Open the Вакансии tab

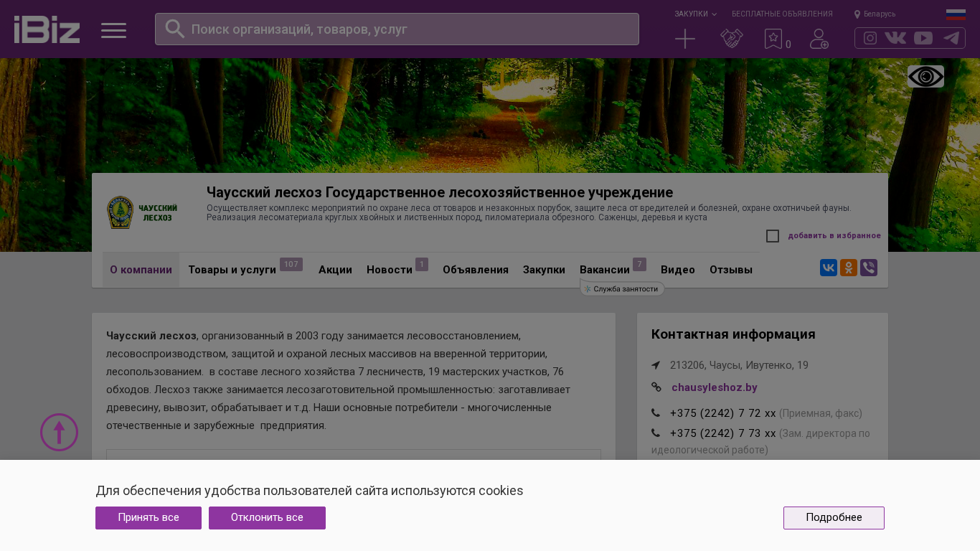[x=605, y=270]
